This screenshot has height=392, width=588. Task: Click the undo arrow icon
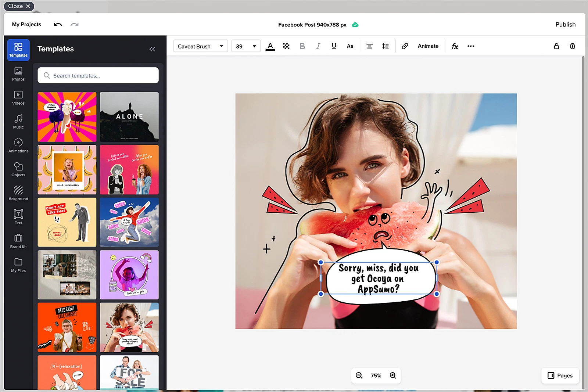pyautogui.click(x=58, y=25)
